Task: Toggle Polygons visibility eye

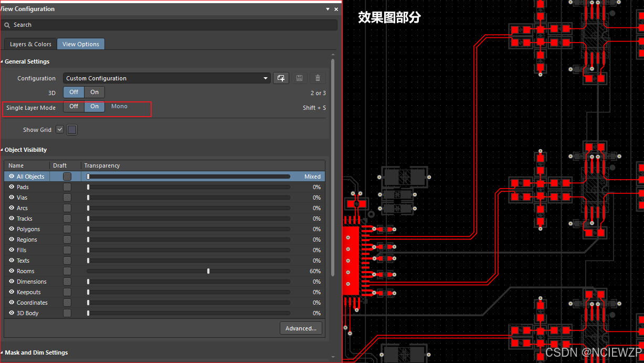Action: tap(12, 229)
